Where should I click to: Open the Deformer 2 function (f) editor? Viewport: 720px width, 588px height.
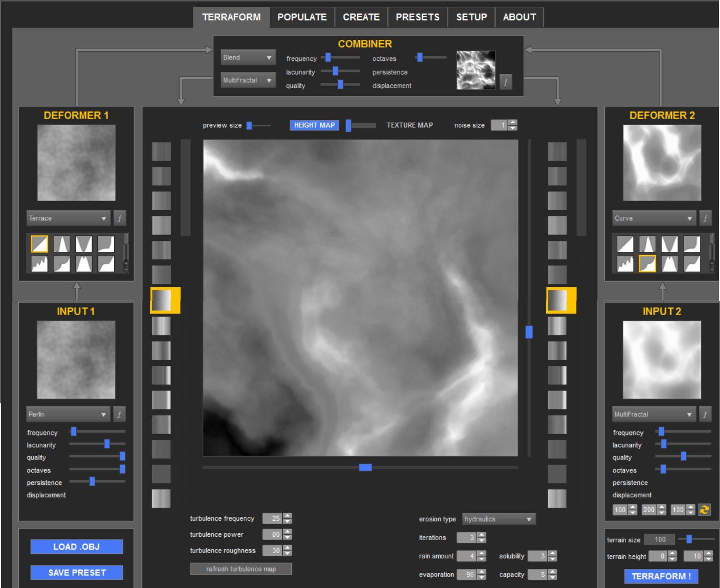(x=705, y=218)
